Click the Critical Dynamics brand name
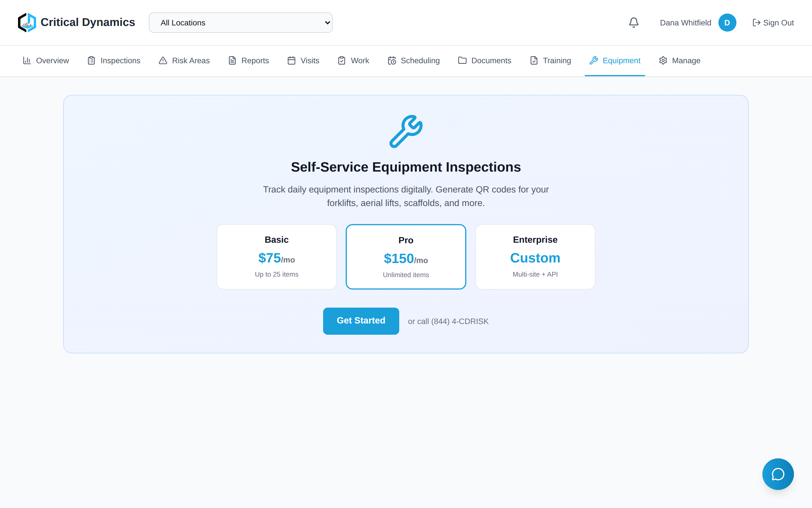812x508 pixels. point(88,22)
